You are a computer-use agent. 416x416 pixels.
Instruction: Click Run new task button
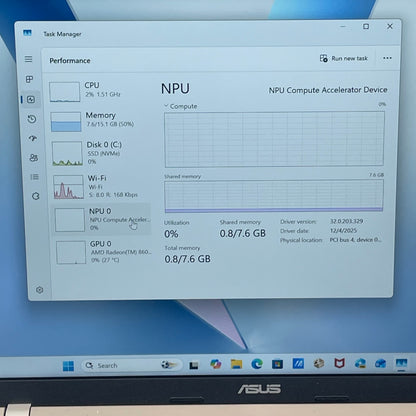[x=344, y=58]
